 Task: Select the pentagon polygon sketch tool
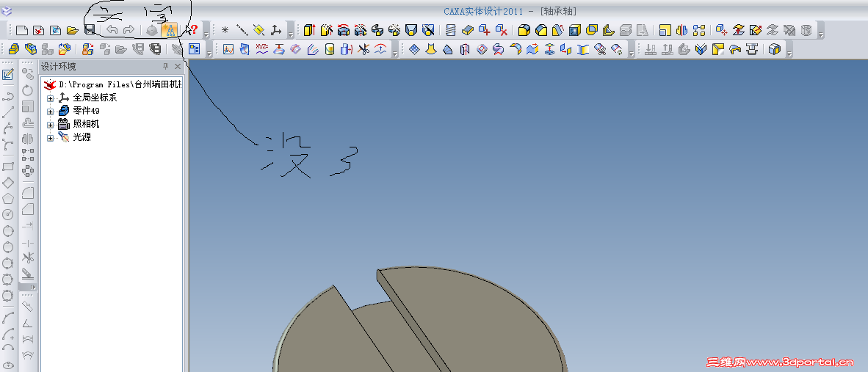point(8,198)
